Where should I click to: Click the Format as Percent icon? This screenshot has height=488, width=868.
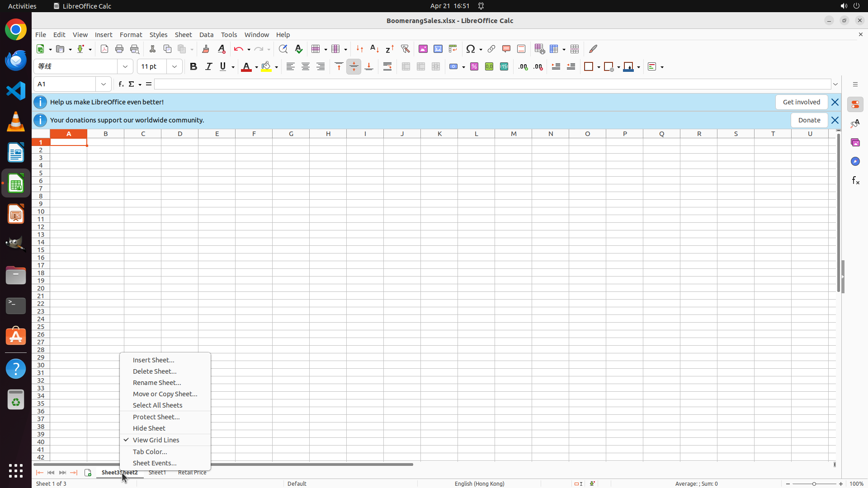(474, 67)
